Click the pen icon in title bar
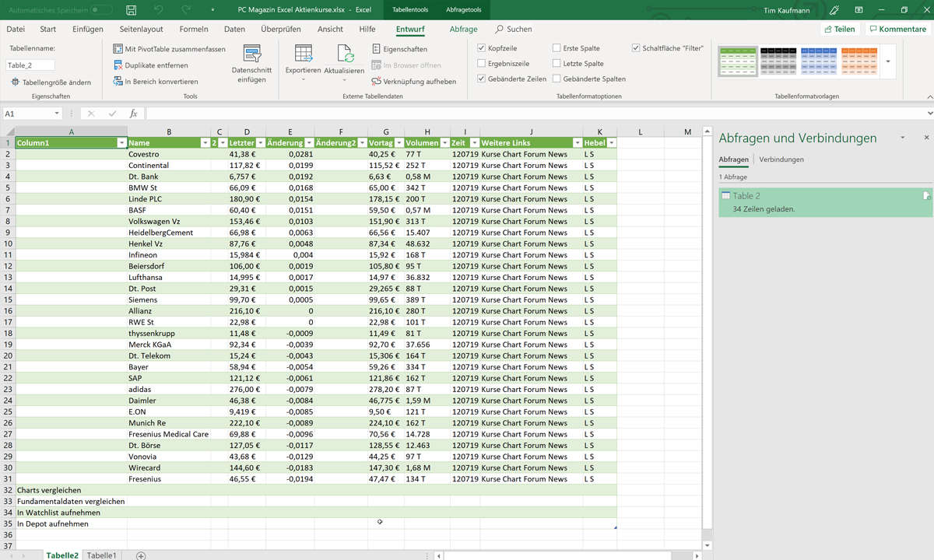This screenshot has width=934, height=560. (834, 9)
